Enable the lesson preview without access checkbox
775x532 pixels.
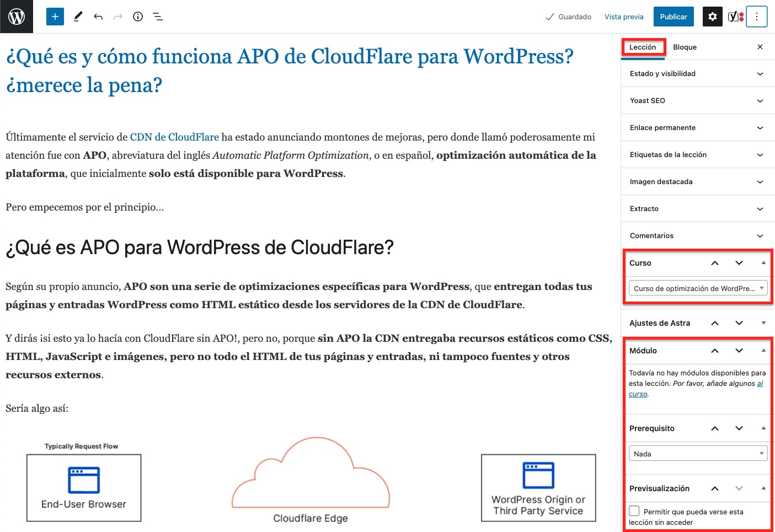634,511
